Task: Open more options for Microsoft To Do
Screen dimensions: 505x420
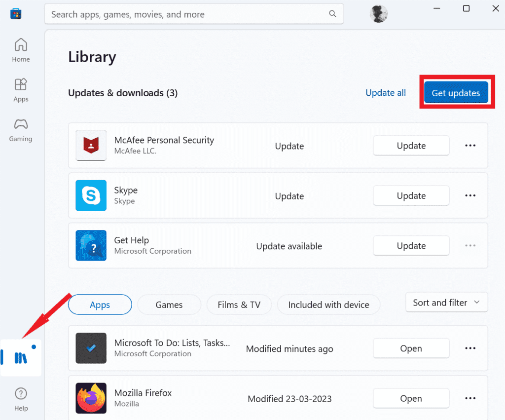Action: pyautogui.click(x=470, y=348)
